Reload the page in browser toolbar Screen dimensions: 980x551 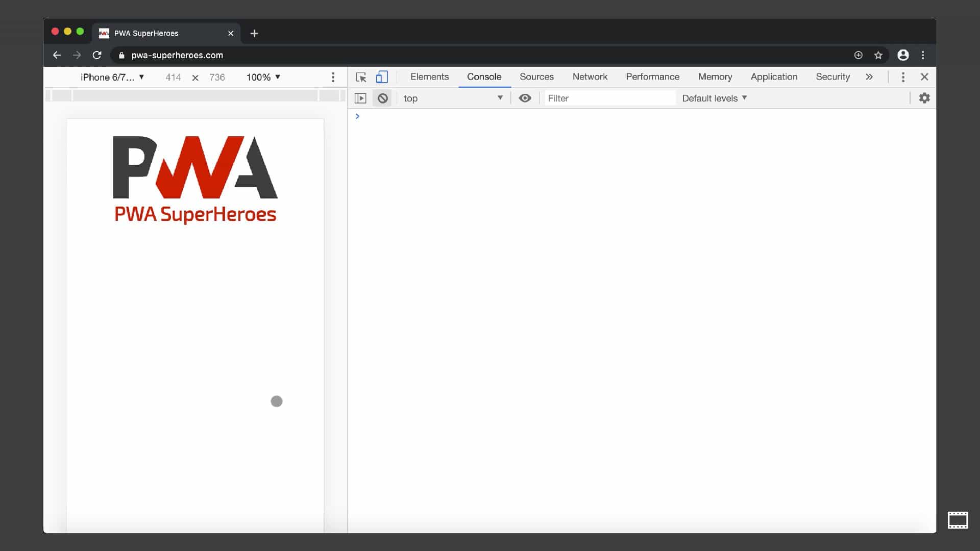tap(97, 55)
